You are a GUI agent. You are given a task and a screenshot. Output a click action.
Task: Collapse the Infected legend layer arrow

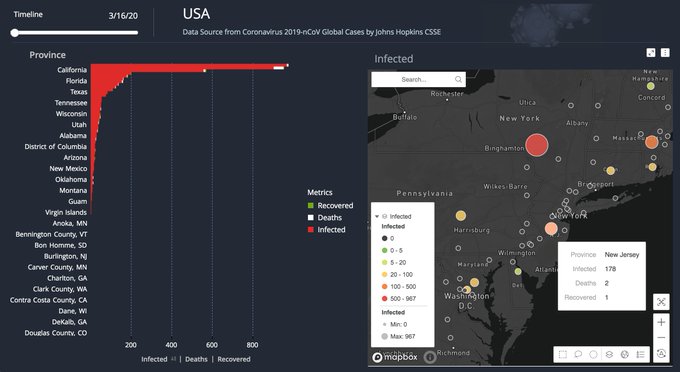pyautogui.click(x=376, y=216)
